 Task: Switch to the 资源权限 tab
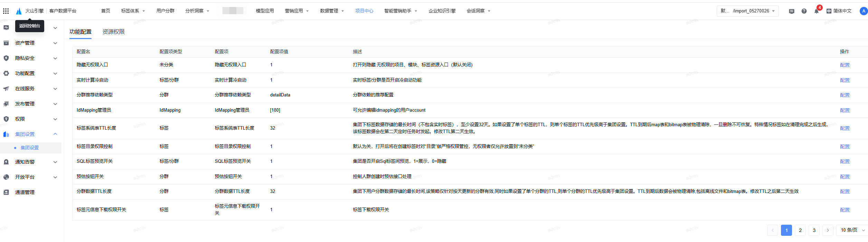pos(114,32)
